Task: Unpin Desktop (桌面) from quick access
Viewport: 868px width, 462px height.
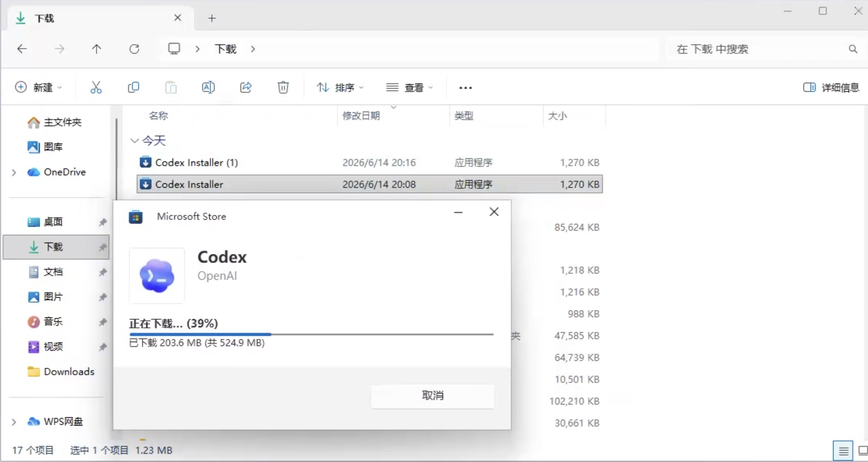Action: pos(103,222)
